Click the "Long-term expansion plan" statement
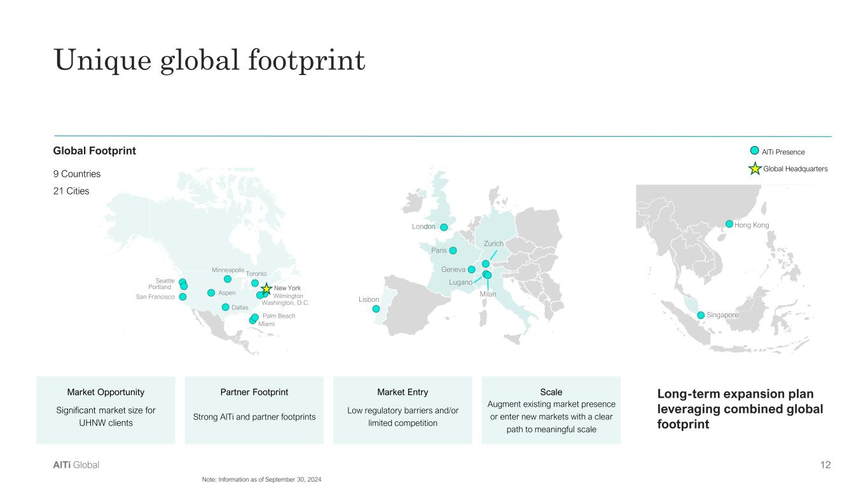The image size is (868, 488). coord(740,409)
